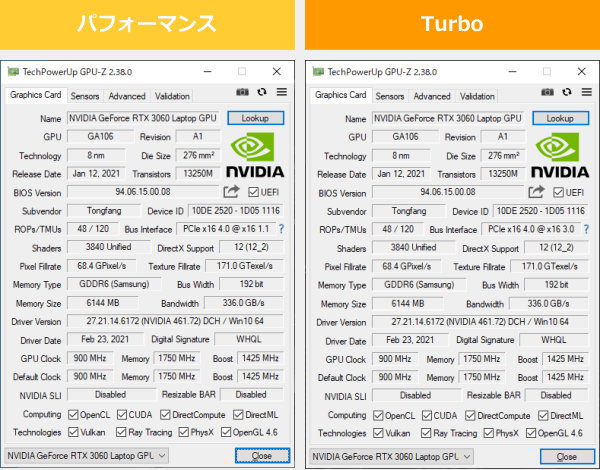The image size is (600, 470).
Task: Click the '12 (12_2)' DirectX value in the Turbo window
Action: click(556, 247)
